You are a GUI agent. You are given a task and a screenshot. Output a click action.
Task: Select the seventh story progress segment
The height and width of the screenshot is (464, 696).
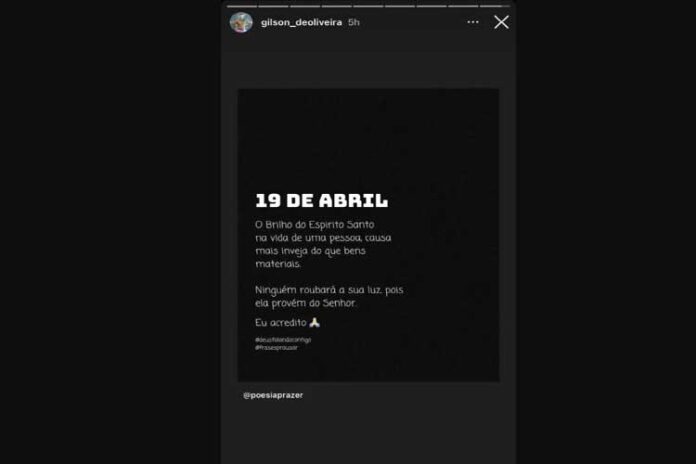[x=431, y=6]
